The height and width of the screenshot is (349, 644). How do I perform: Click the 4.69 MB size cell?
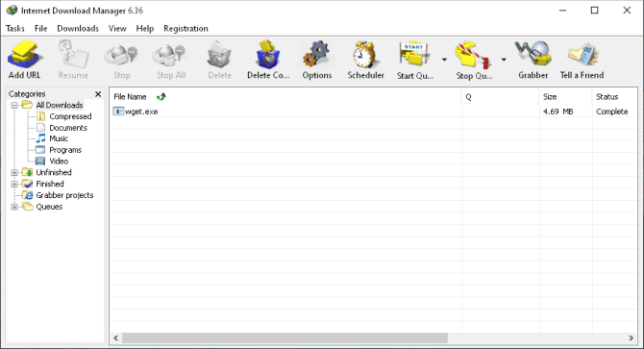pyautogui.click(x=557, y=112)
